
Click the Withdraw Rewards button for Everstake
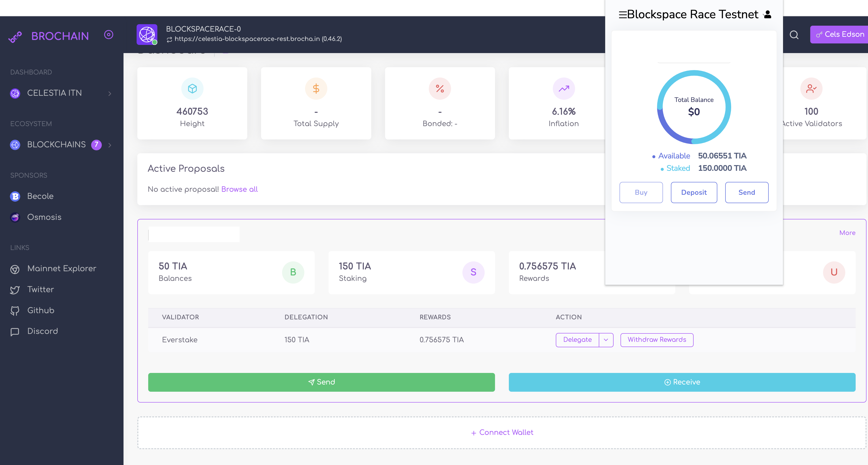657,339
